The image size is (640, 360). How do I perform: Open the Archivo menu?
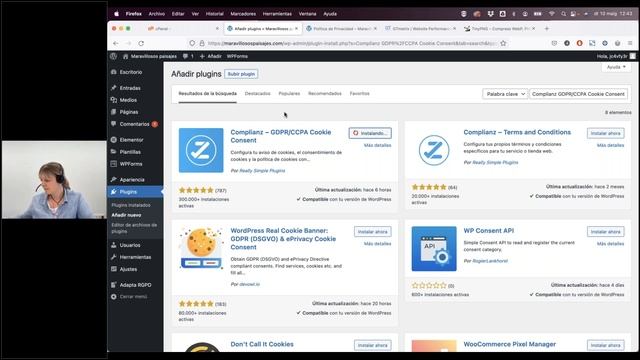click(x=156, y=14)
